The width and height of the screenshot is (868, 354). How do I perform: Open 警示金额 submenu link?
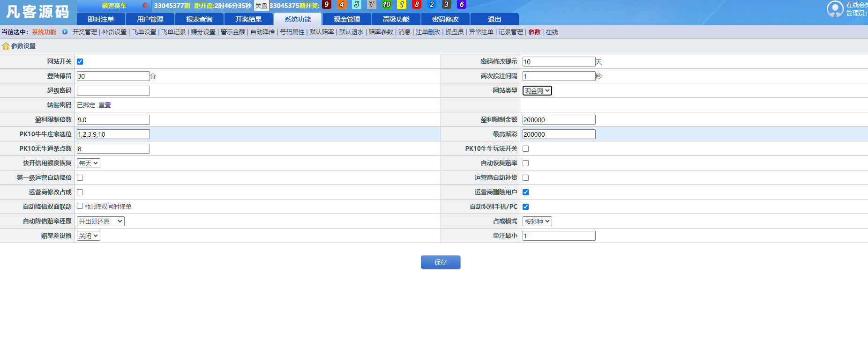(233, 32)
